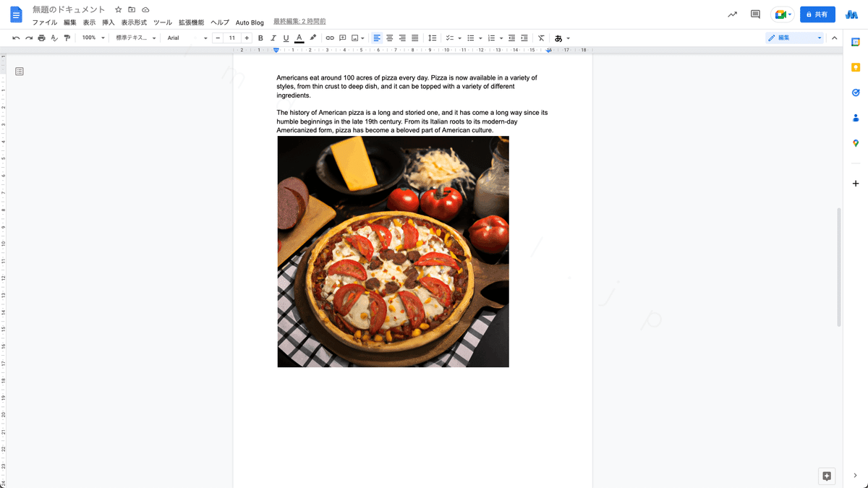The image size is (868, 488).
Task: Open the ヘルプ menu
Action: tap(220, 22)
